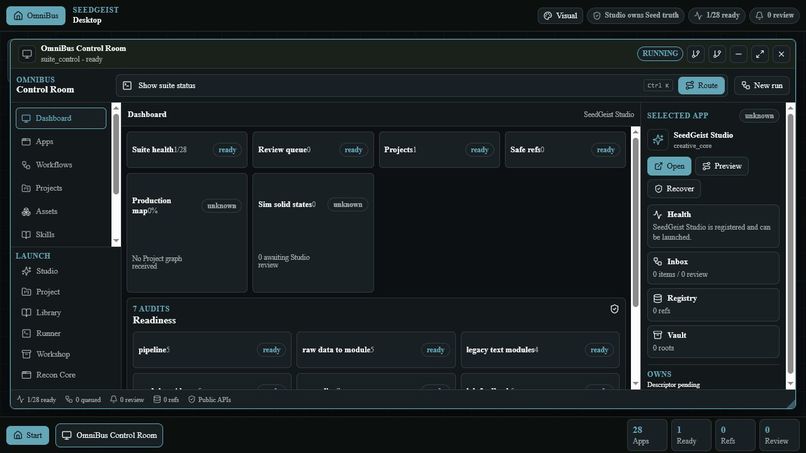
Task: Click the first branch icon next to RUNNING
Action: click(x=695, y=53)
